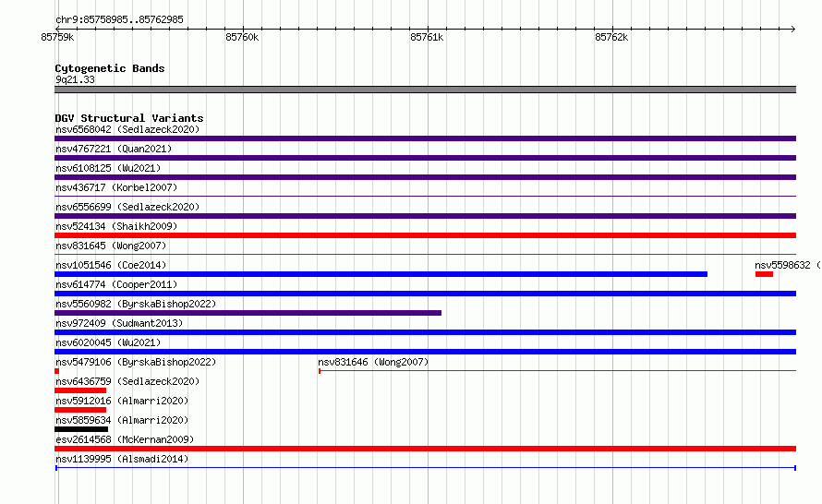Select the nsv4767221 (Quan2021) variant bar
The image size is (822, 504).
point(425,158)
